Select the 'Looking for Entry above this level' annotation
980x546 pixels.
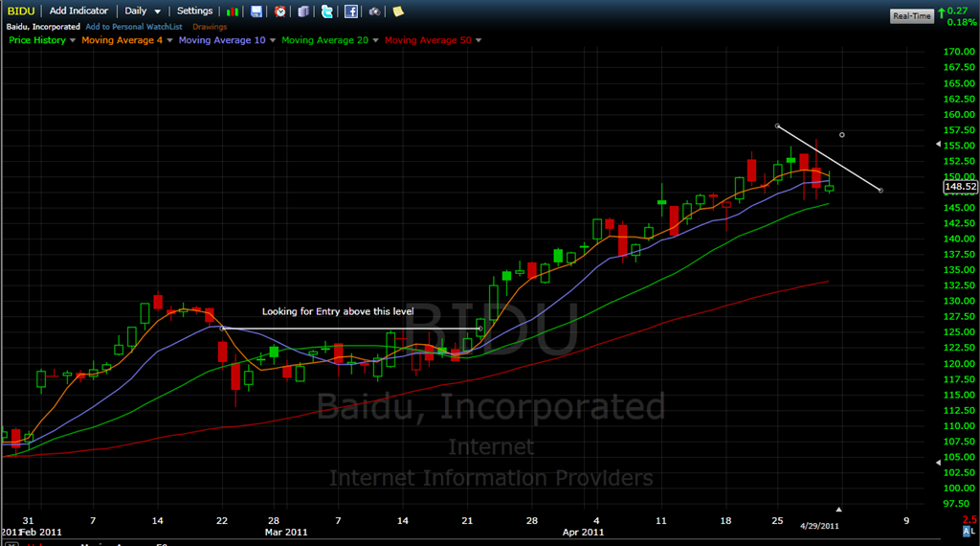(x=338, y=311)
